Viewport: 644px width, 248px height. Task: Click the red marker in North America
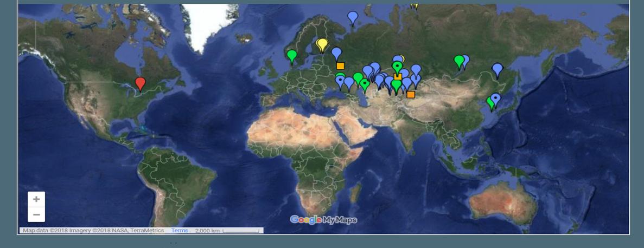coord(141,83)
